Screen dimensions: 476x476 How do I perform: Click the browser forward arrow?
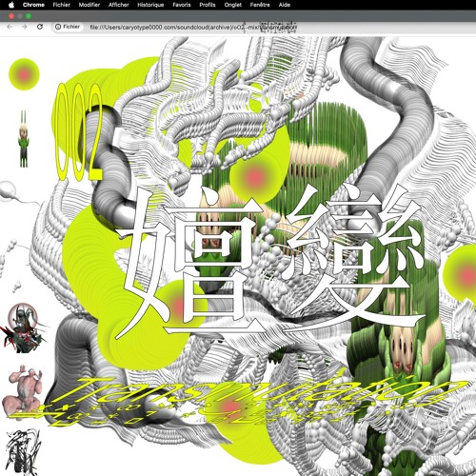(x=25, y=27)
